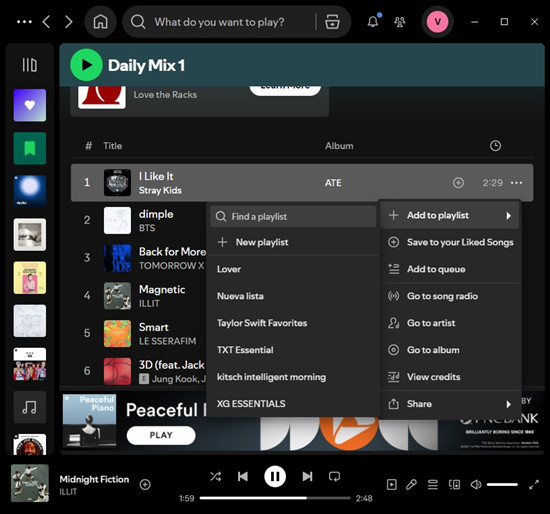Open Liked Songs heart tile
The height and width of the screenshot is (514, 550).
pyautogui.click(x=29, y=105)
